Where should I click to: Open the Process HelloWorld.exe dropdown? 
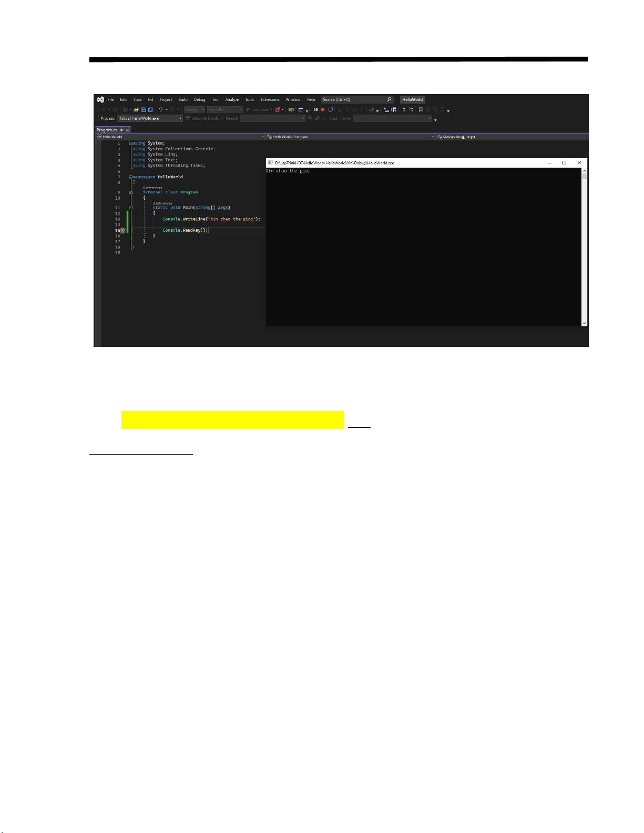click(180, 119)
